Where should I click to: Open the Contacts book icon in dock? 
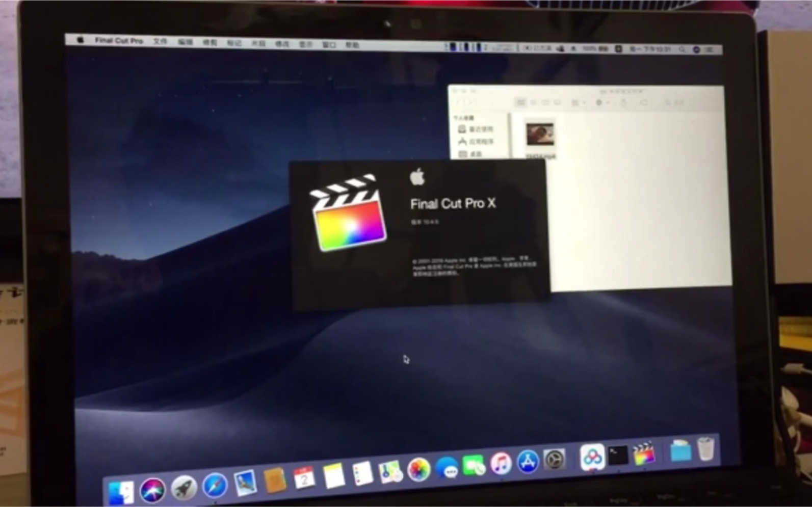tap(275, 481)
